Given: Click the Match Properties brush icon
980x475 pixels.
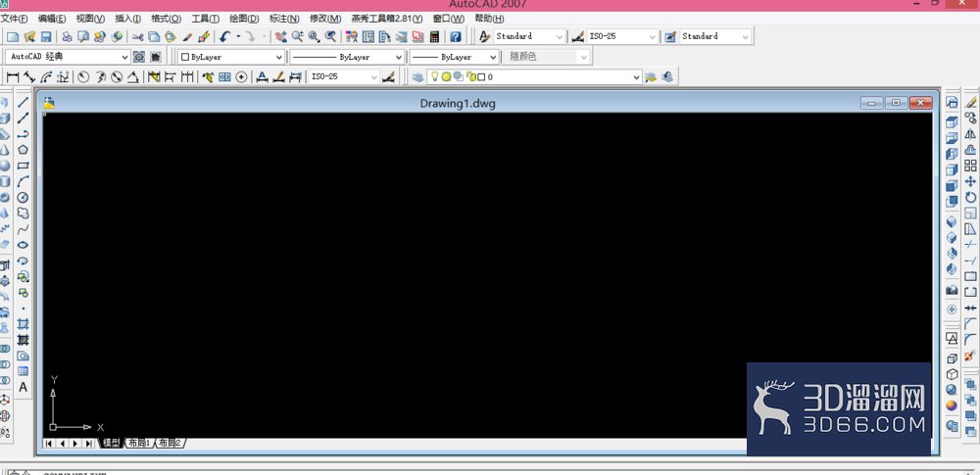Looking at the screenshot, I should point(187,37).
